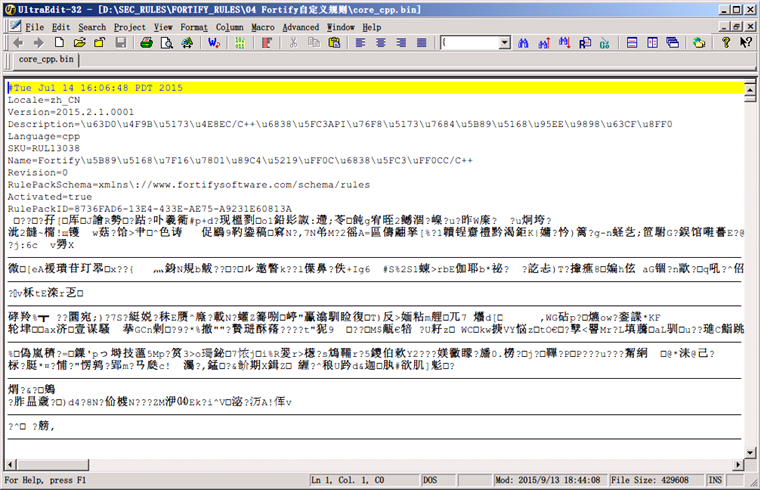Click the 'File Size: 429608' status entry
This screenshot has width=760, height=490.
(x=656, y=480)
